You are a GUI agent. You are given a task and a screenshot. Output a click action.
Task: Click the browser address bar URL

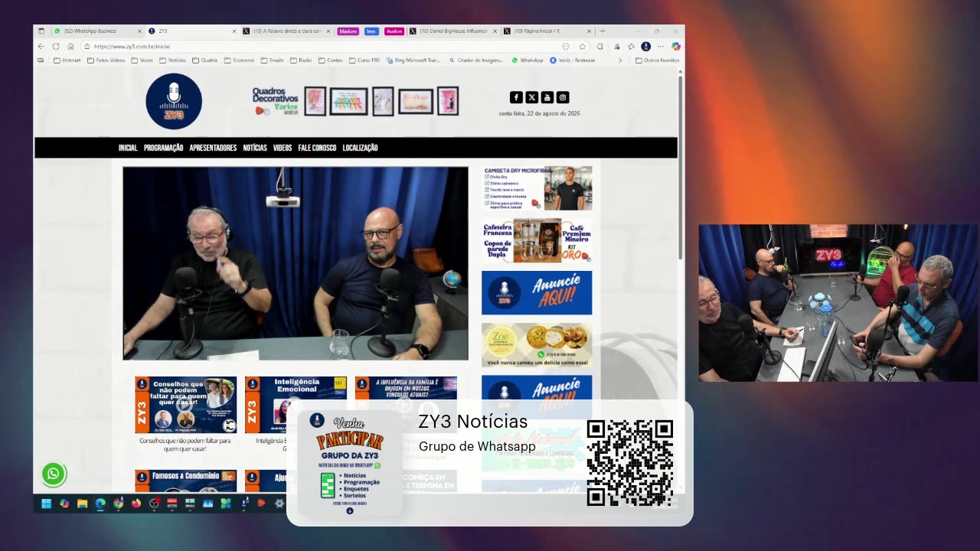coord(132,46)
